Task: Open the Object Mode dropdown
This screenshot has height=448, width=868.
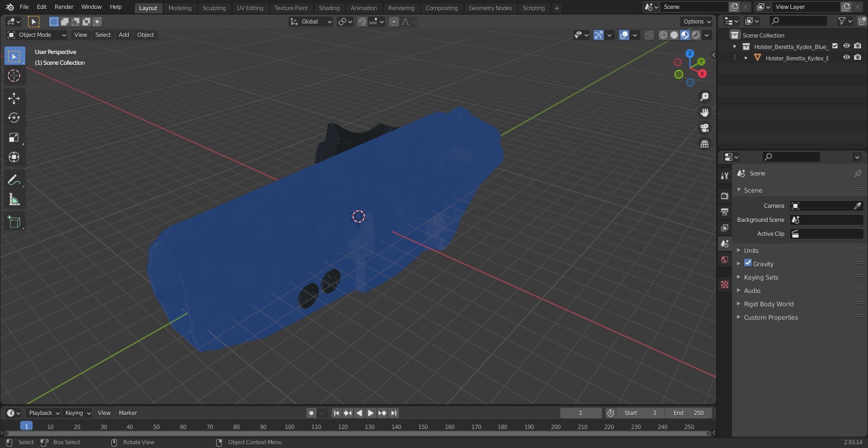Action: (37, 35)
